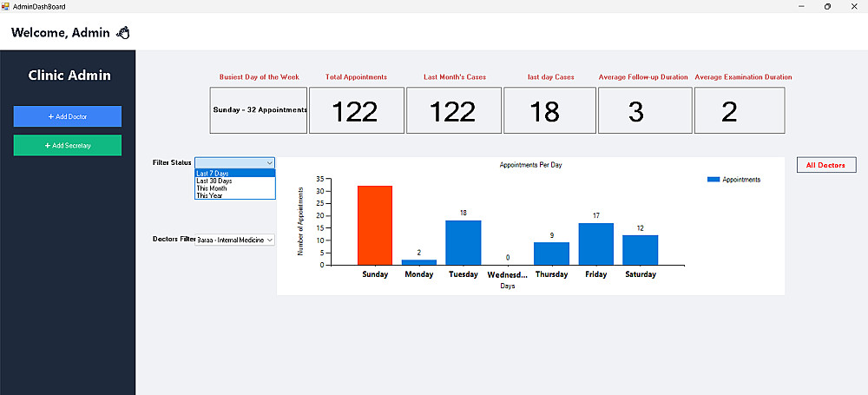
Task: Select Last 7 Days option
Action: 234,174
